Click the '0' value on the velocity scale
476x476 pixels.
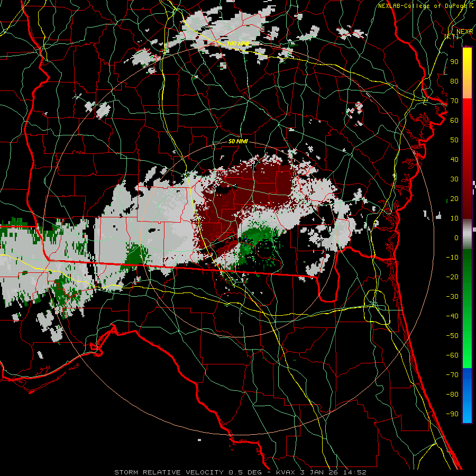(456, 238)
